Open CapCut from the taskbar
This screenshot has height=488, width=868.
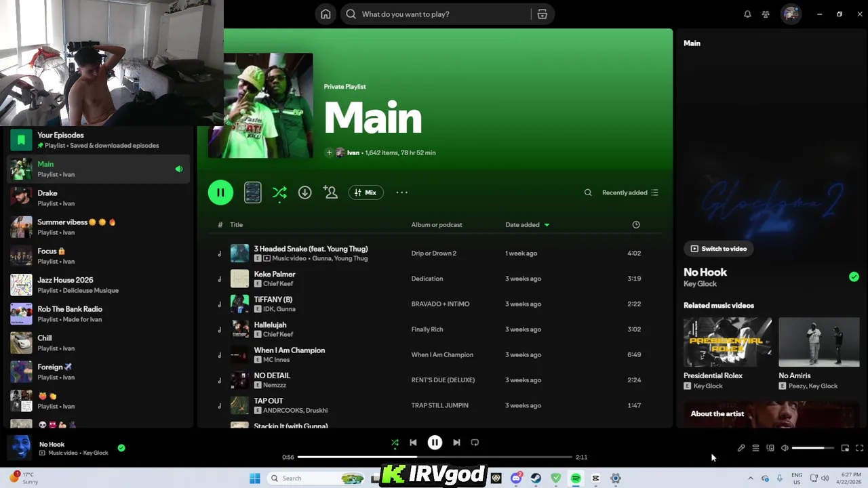pyautogui.click(x=595, y=479)
